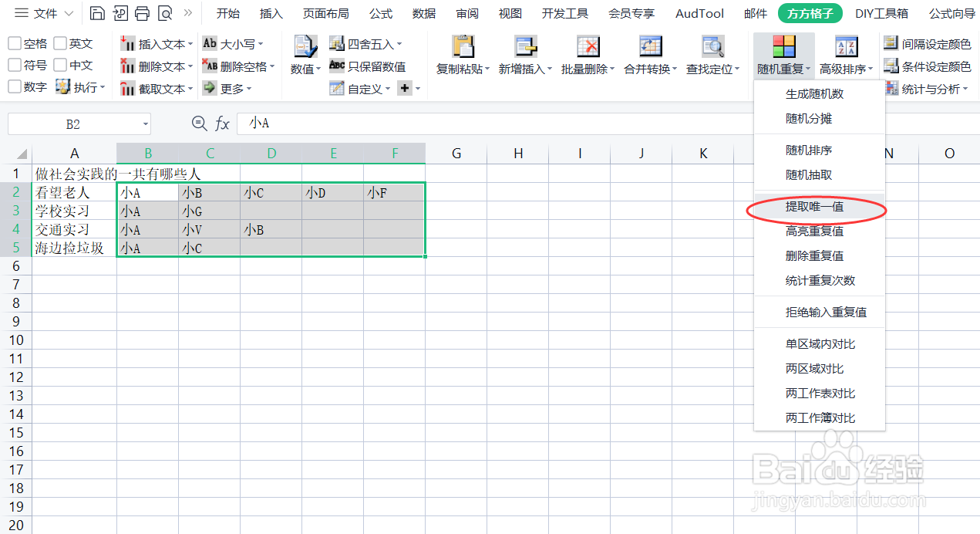Expand the 插入文本 dropdown arrow
980x534 pixels.
tap(190, 45)
